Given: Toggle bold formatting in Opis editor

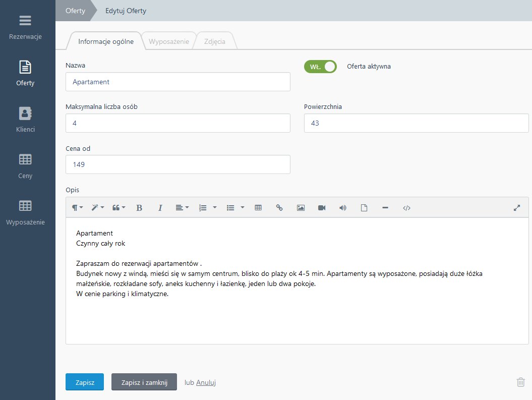Looking at the screenshot, I should [139, 208].
